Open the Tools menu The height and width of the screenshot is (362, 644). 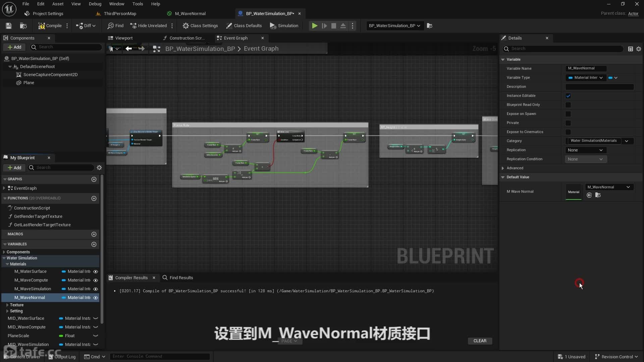click(138, 4)
